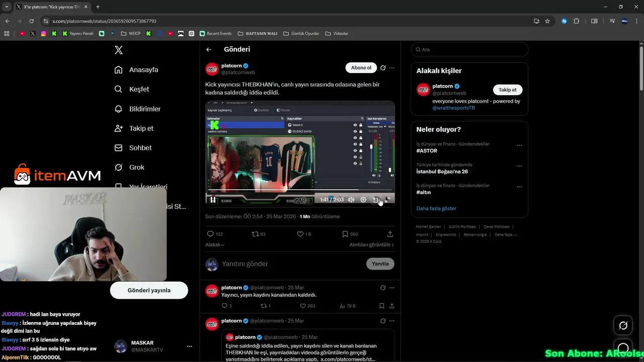Viewport: 644px width, 362px height.
Task: Open Günlük Oyunlar bookmark folder
Action: click(301, 34)
